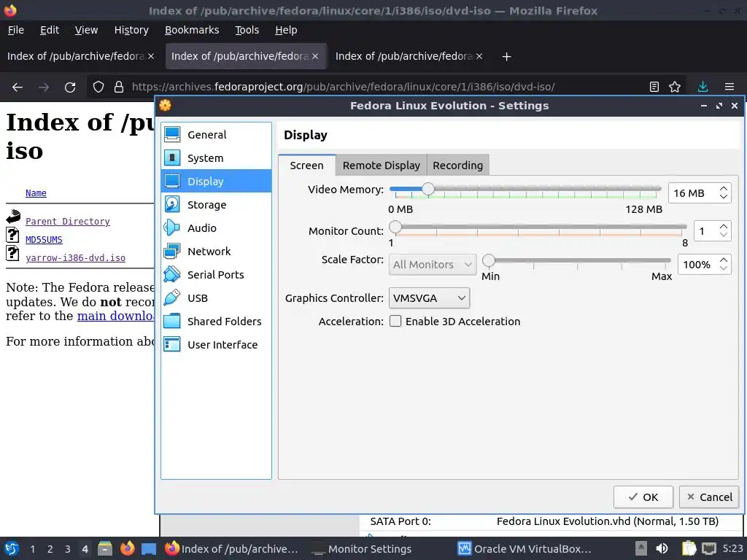Click the Scale Factor 100% field

click(x=698, y=264)
